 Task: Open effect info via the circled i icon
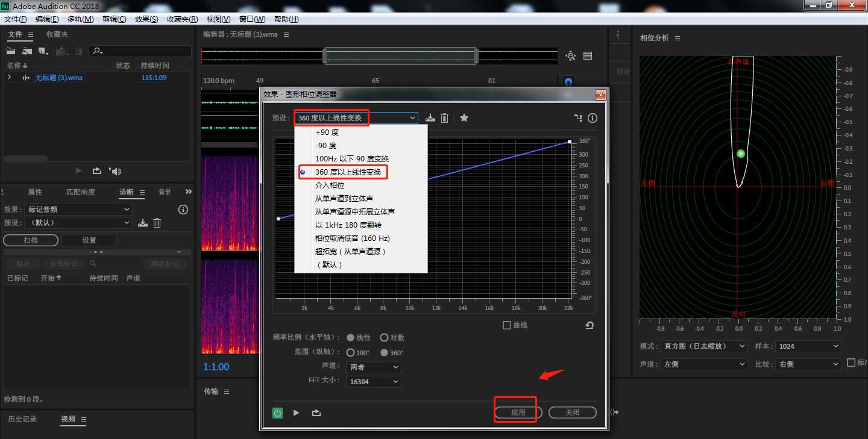coord(592,118)
